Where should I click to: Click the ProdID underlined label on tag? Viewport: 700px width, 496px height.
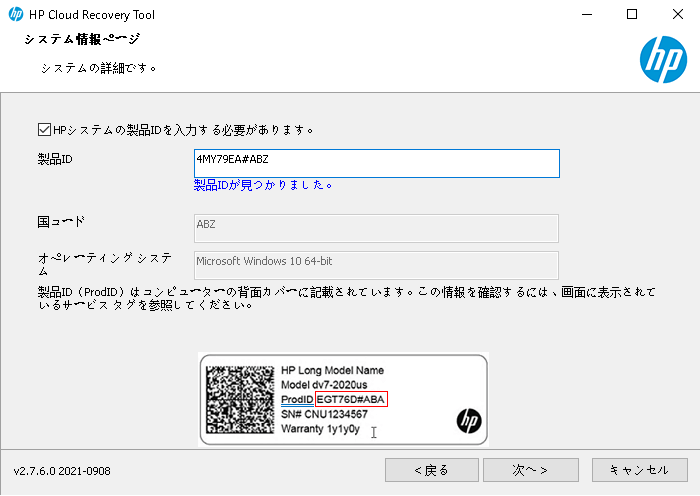point(297,400)
